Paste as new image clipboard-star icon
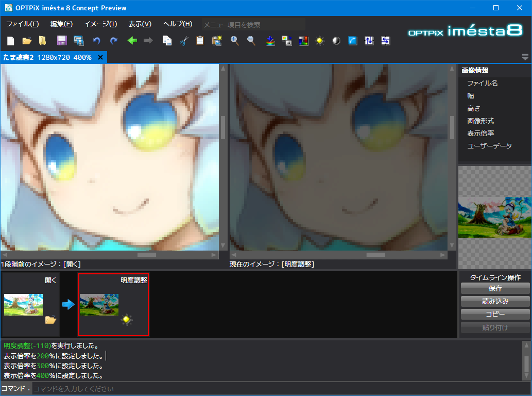 tap(217, 41)
